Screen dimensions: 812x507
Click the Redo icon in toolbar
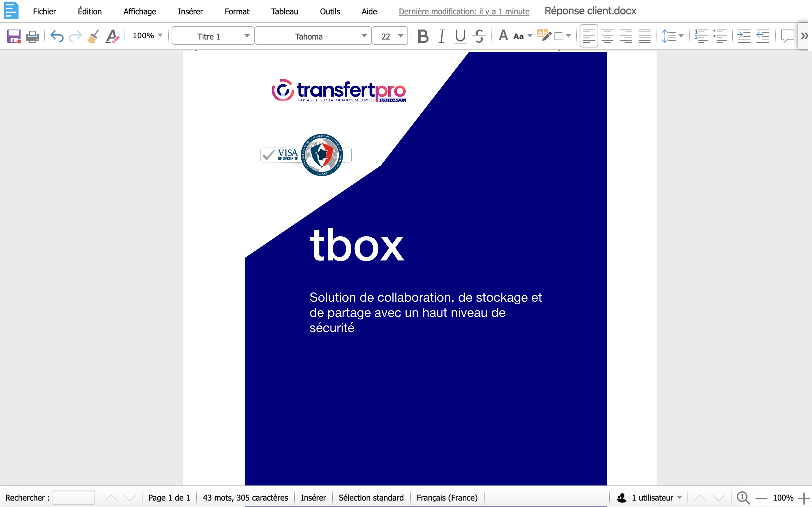tap(75, 36)
